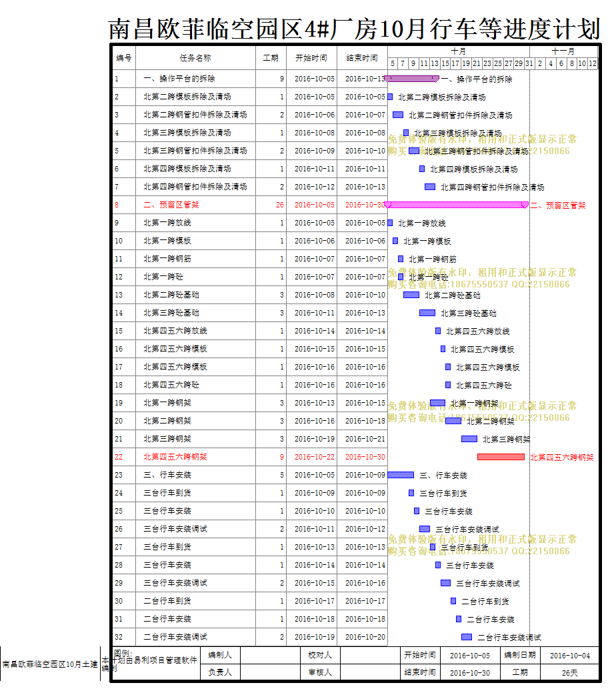Click the chart title 南昌欧菲临空园区4#厂房10月行车等进度计划
The height and width of the screenshot is (697, 616).
pyautogui.click(x=354, y=29)
